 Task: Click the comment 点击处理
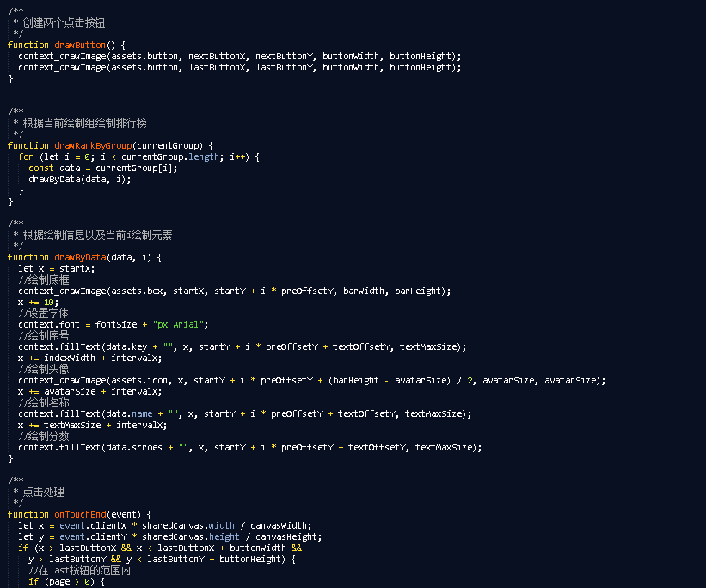[x=43, y=492]
